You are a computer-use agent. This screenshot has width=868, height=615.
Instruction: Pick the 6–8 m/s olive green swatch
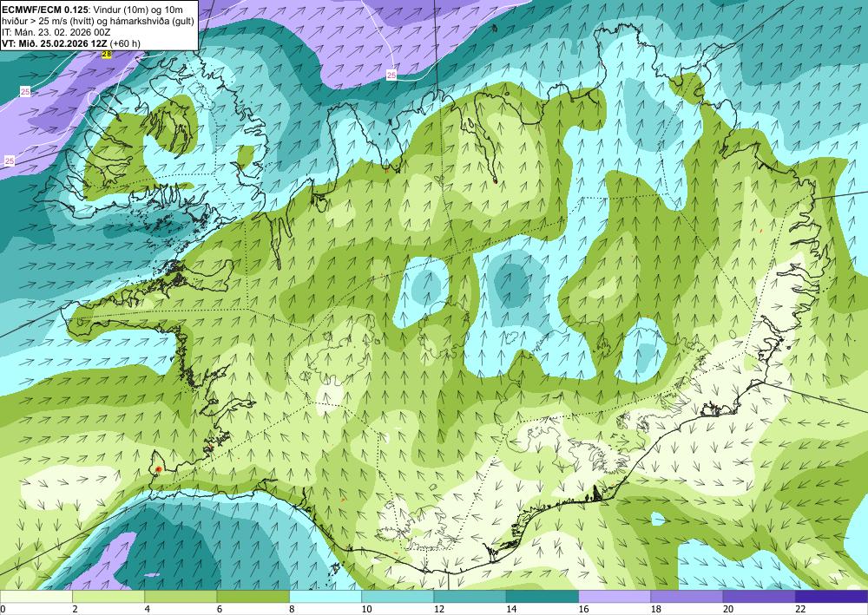coord(253,596)
